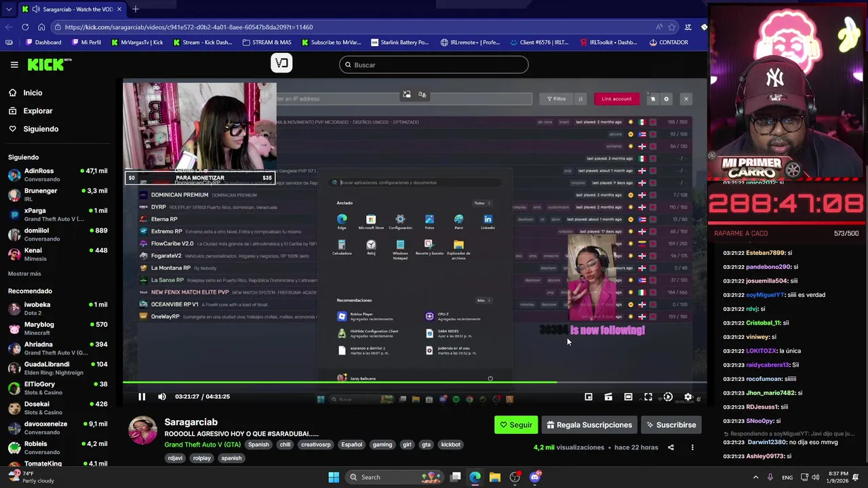Open the Windows tray hidden icons chevron
Screen dimensions: 868x488
[x=755, y=477]
